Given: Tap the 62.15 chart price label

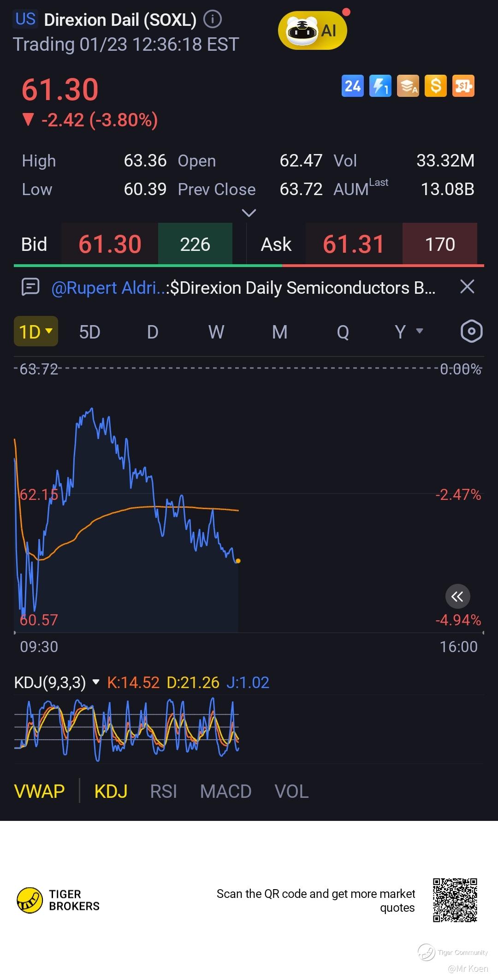Looking at the screenshot, I should point(39,494).
